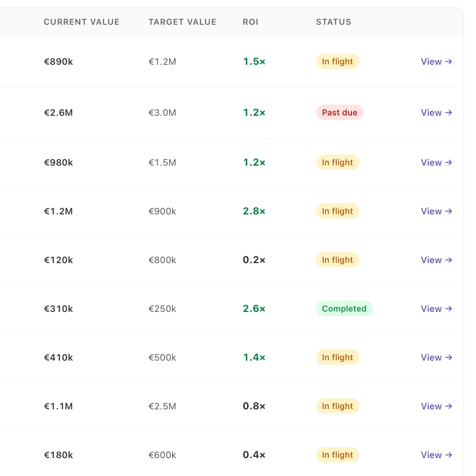Image resolution: width=476 pixels, height=476 pixels.
Task: Click the €250k target value cell
Action: pos(162,309)
